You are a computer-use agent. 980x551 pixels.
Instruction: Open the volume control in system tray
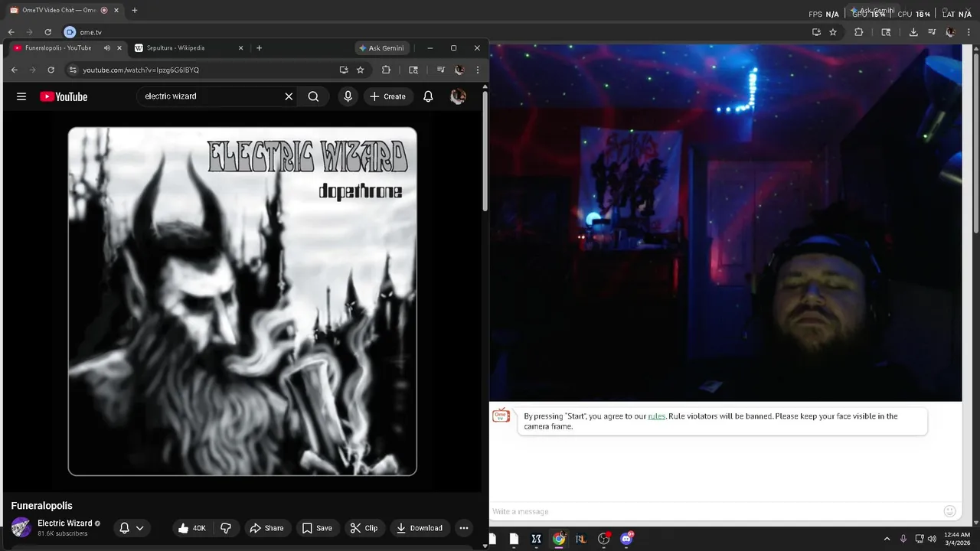[x=932, y=539]
